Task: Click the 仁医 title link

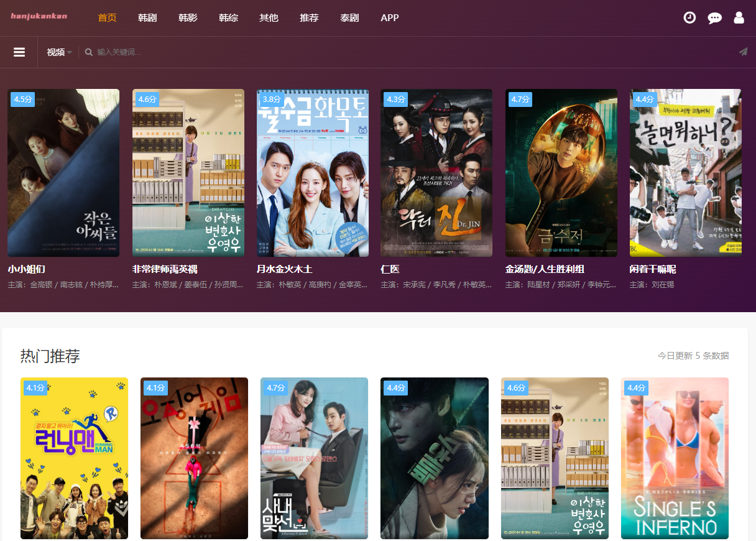Action: coord(390,269)
